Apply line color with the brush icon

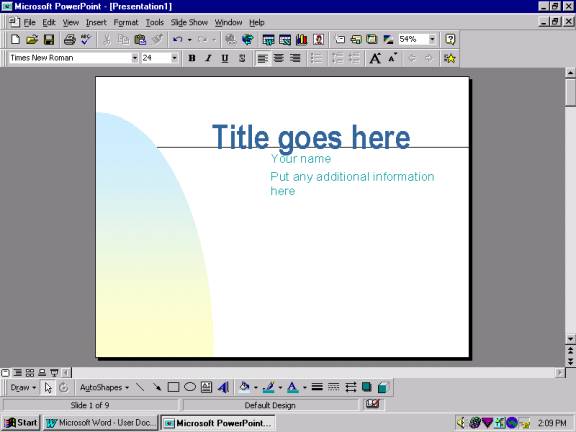[x=269, y=388]
